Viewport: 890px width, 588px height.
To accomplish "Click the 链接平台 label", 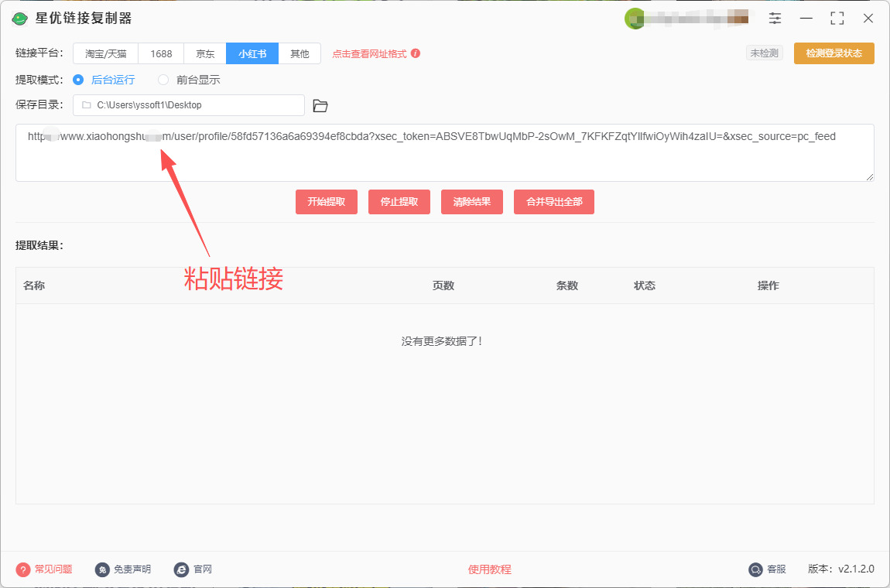I will click(39, 54).
